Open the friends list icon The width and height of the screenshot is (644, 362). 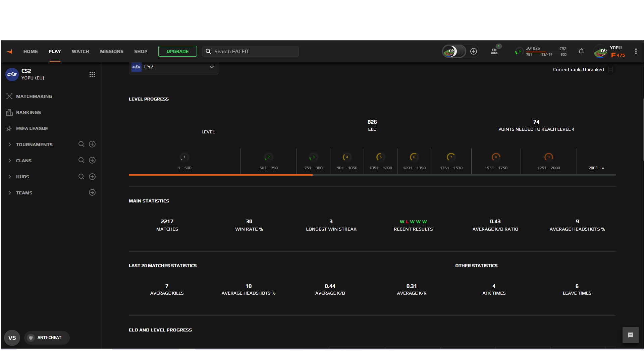point(494,51)
